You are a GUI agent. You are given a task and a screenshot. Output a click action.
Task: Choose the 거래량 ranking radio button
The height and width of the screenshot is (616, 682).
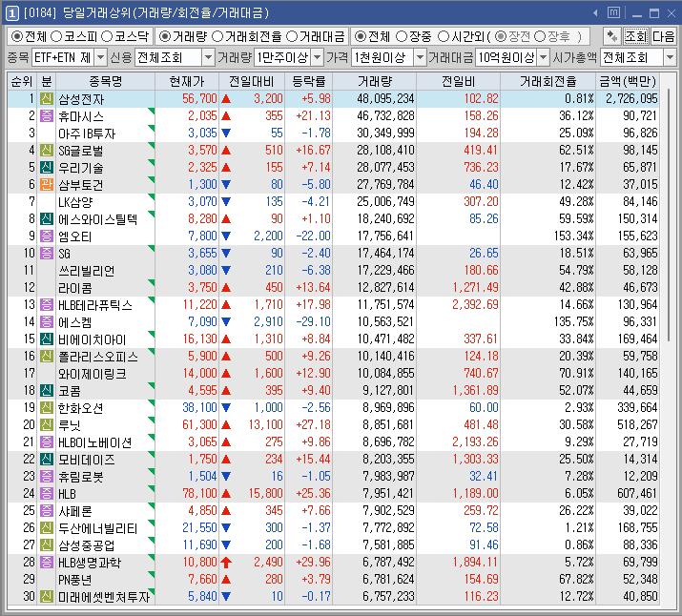(x=164, y=36)
